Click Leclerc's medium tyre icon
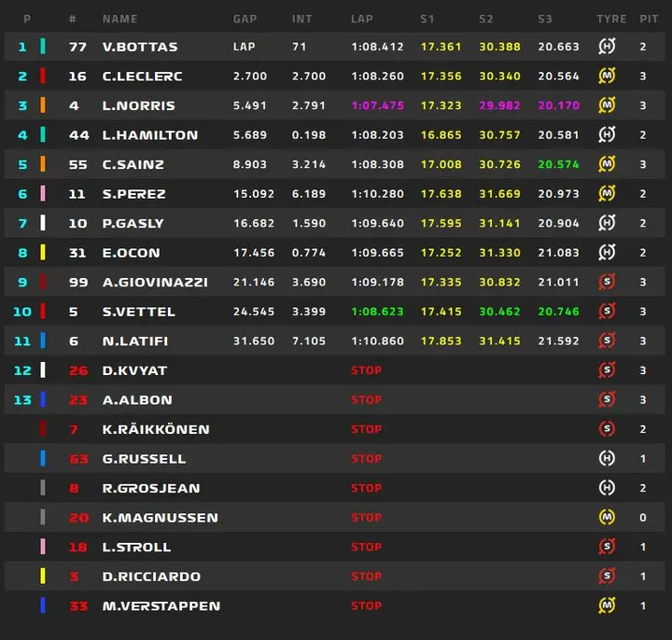 (607, 76)
